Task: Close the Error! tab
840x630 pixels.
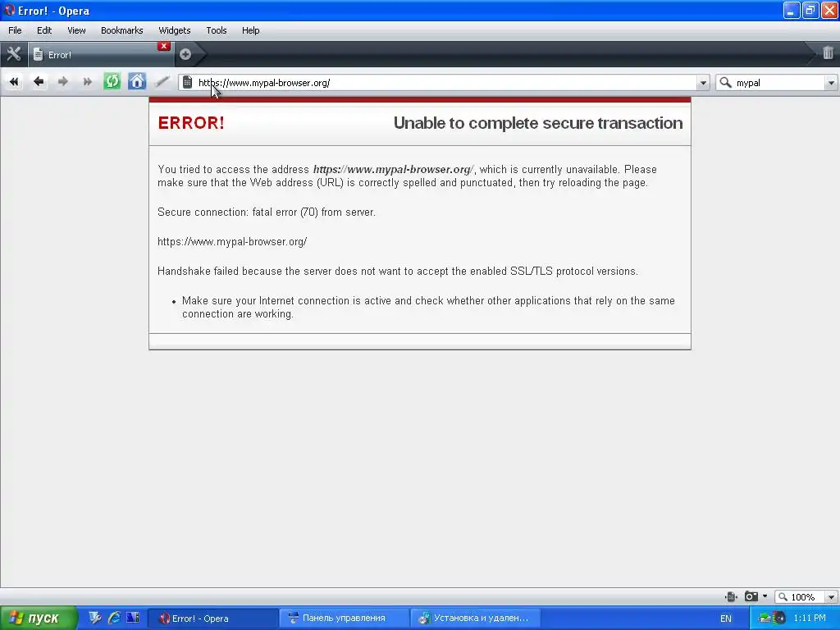Action: click(x=164, y=46)
